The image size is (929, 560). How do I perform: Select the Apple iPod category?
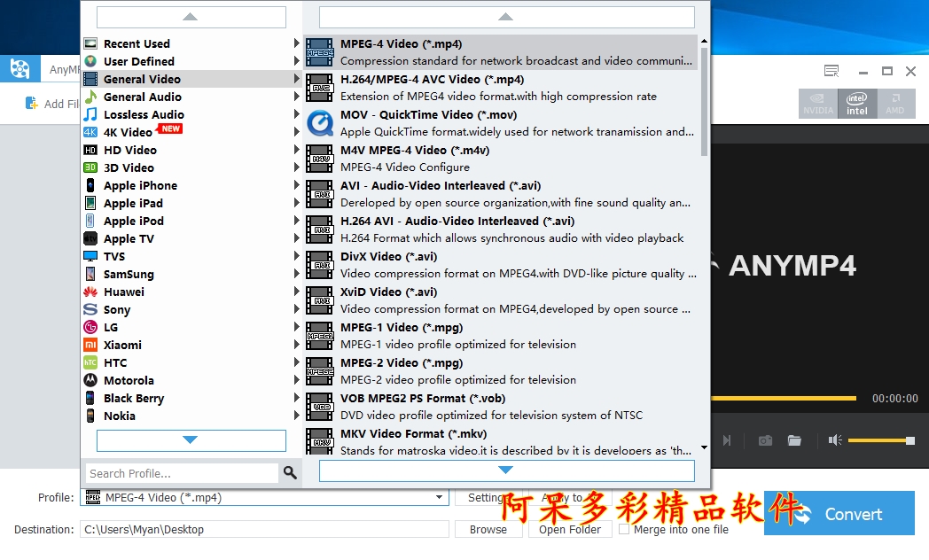tap(191, 221)
